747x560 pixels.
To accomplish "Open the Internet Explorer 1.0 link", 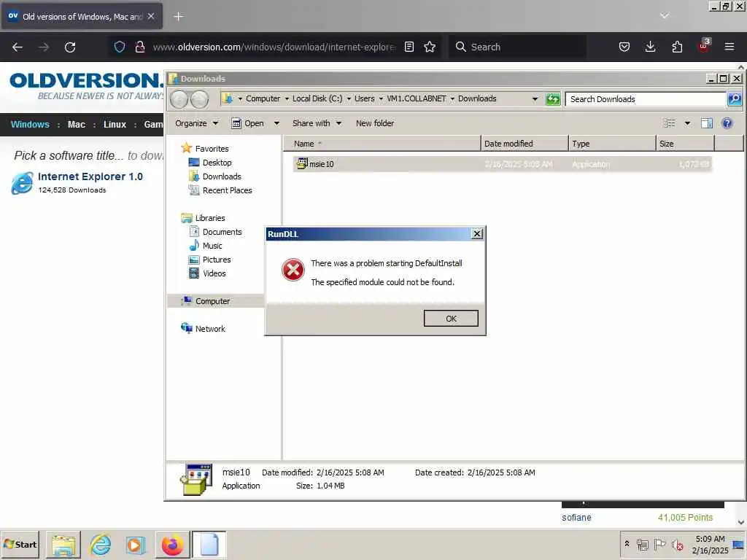I will tap(90, 176).
